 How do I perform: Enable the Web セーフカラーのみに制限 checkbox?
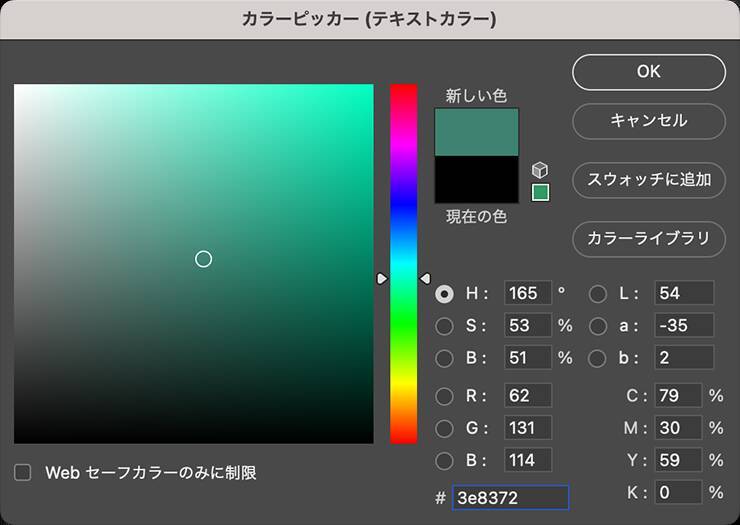coord(23,472)
